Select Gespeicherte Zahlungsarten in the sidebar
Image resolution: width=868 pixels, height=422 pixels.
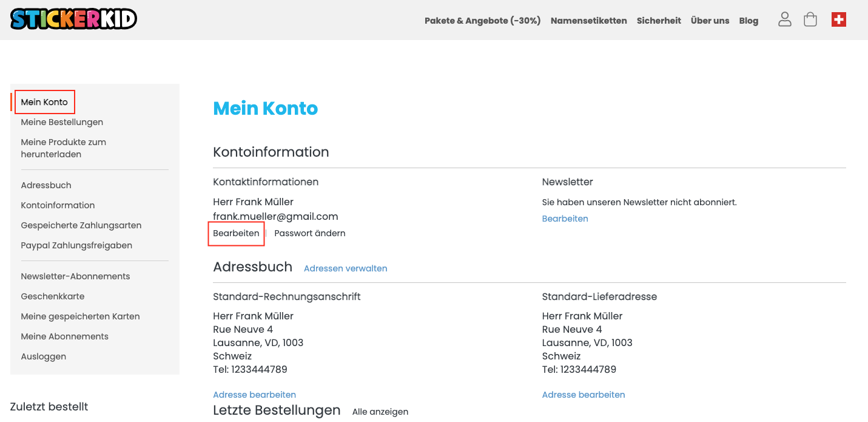[81, 225]
